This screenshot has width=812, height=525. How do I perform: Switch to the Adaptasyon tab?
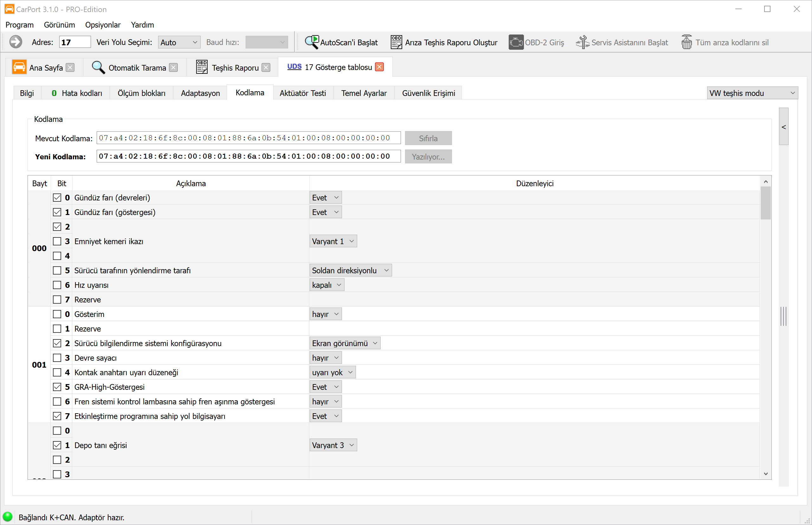200,93
